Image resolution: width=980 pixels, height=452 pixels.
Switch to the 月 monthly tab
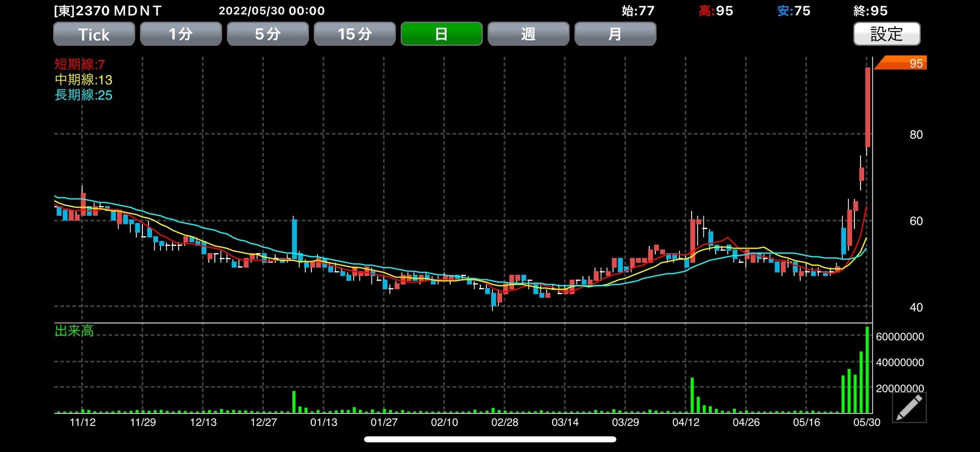615,34
